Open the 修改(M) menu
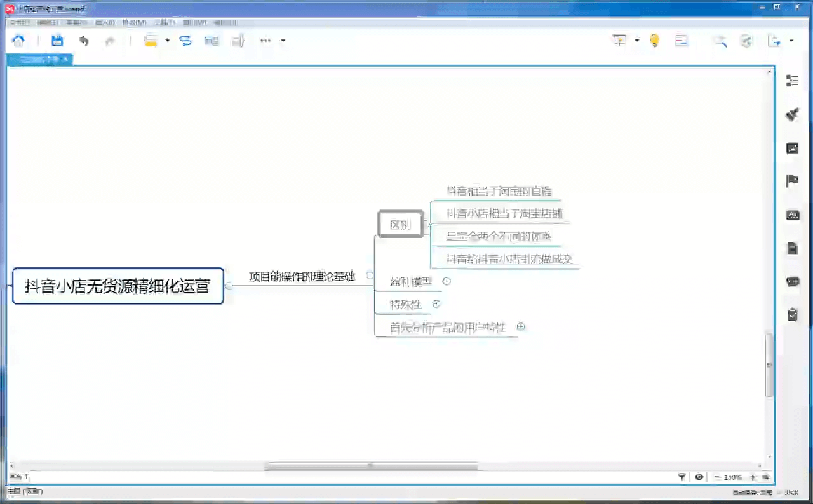 [134, 23]
